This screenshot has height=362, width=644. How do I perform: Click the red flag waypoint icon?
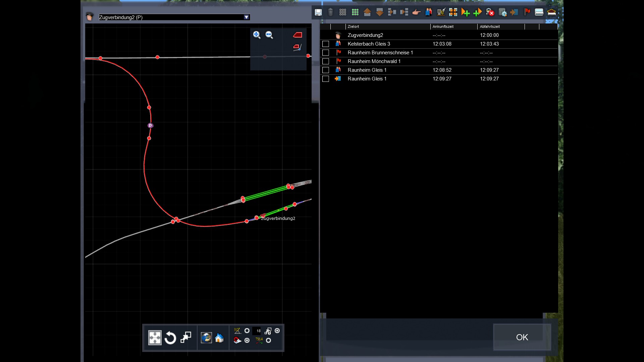[527, 12]
